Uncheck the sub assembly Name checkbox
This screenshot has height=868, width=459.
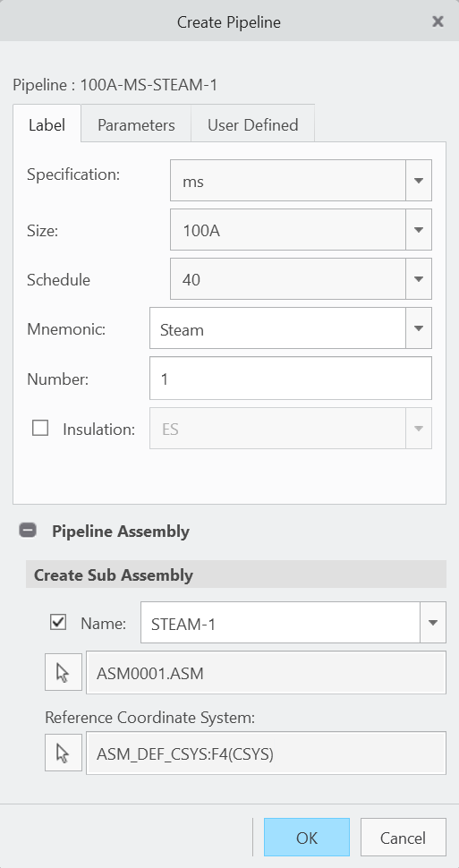[58, 623]
